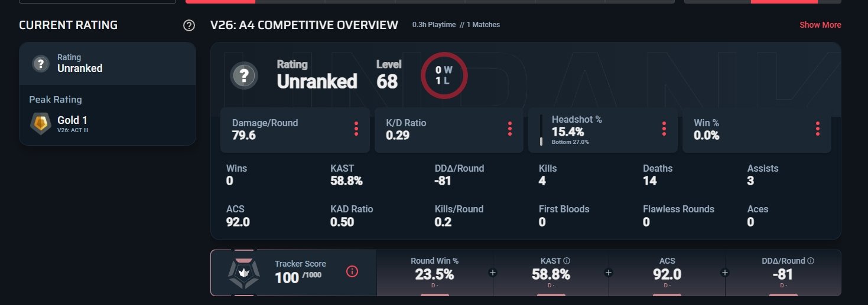The height and width of the screenshot is (305, 868).
Task: Select the ACS 92.0 score tile
Action: (667, 273)
